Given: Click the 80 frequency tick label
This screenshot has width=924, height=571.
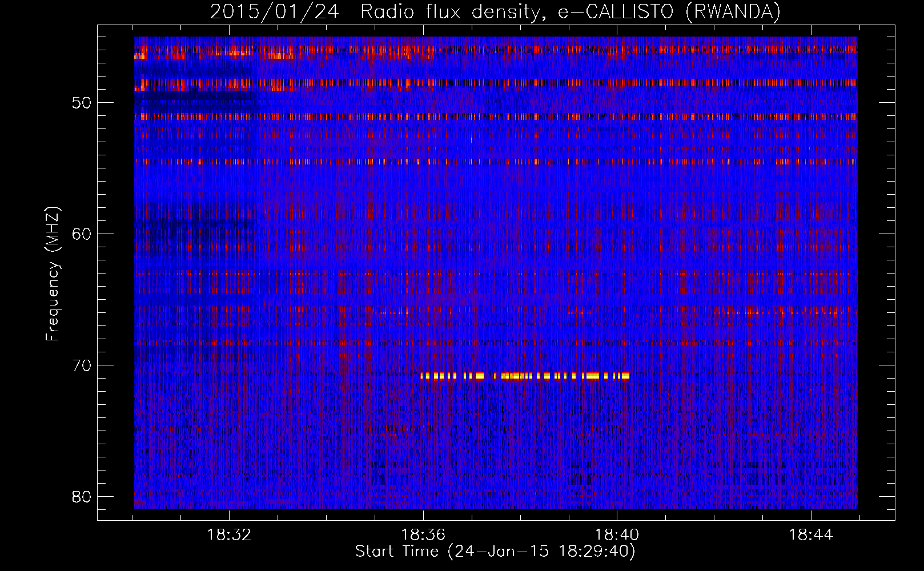Looking at the screenshot, I should pyautogui.click(x=81, y=497).
